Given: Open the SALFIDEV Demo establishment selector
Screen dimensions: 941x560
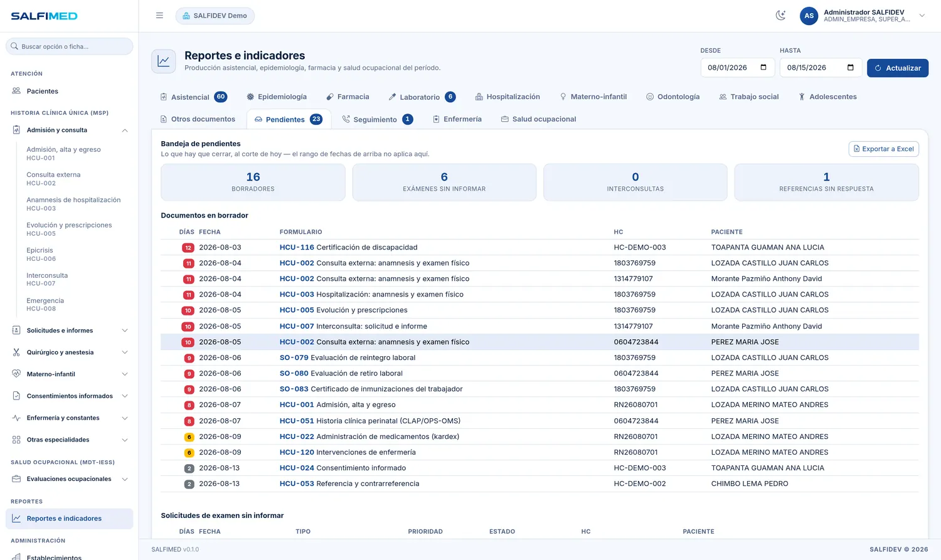Looking at the screenshot, I should point(215,16).
